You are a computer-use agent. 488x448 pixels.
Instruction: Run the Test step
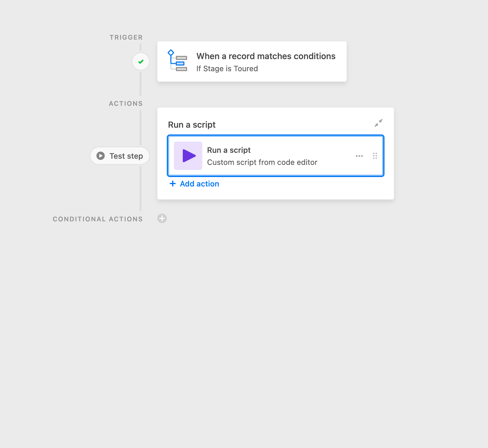(119, 156)
